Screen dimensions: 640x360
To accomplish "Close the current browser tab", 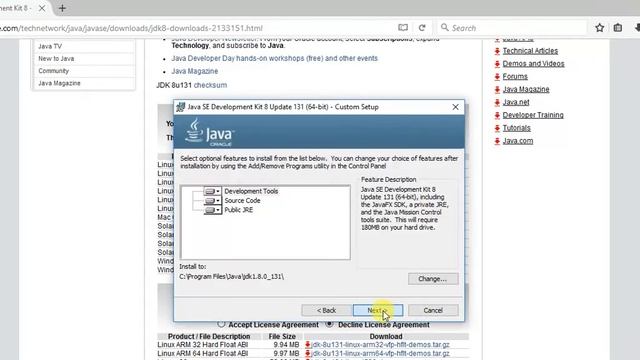I will click(x=42, y=8).
